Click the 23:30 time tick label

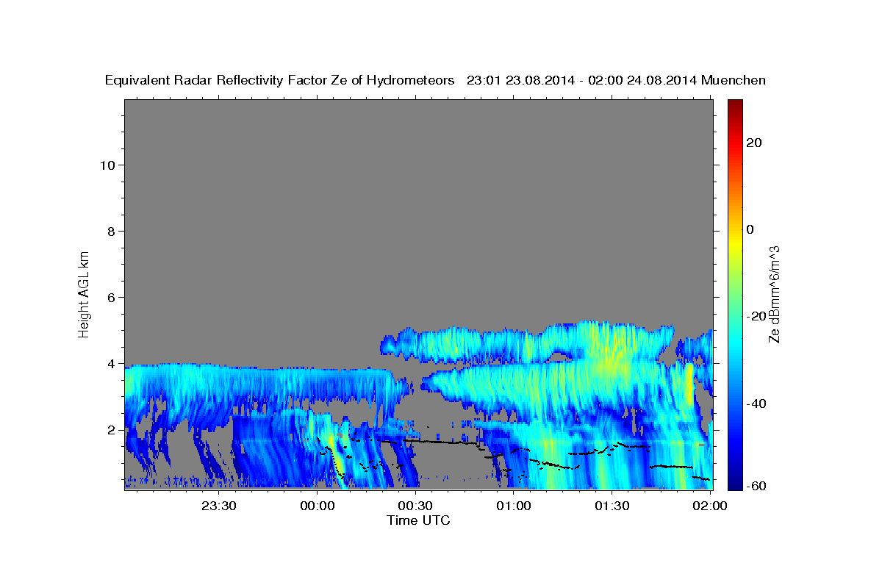pos(218,506)
